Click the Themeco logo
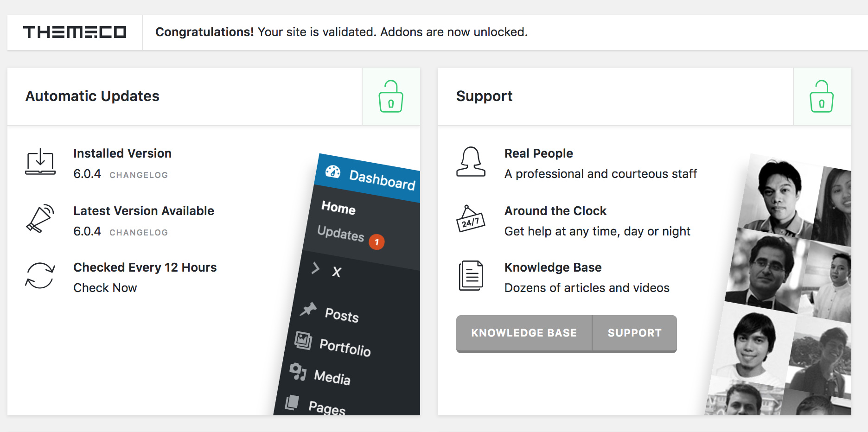Viewport: 868px width, 432px height. pos(75,32)
